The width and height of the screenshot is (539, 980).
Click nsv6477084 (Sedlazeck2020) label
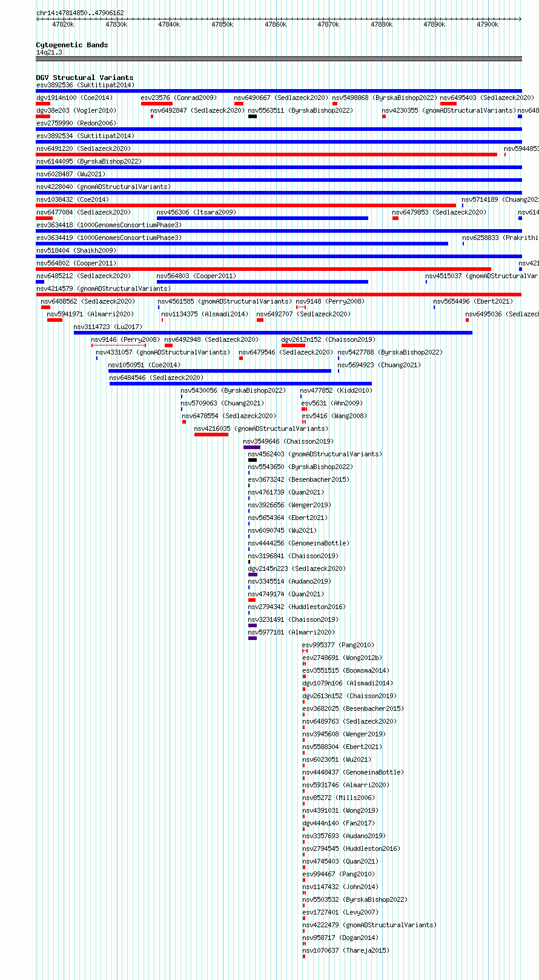coord(83,212)
